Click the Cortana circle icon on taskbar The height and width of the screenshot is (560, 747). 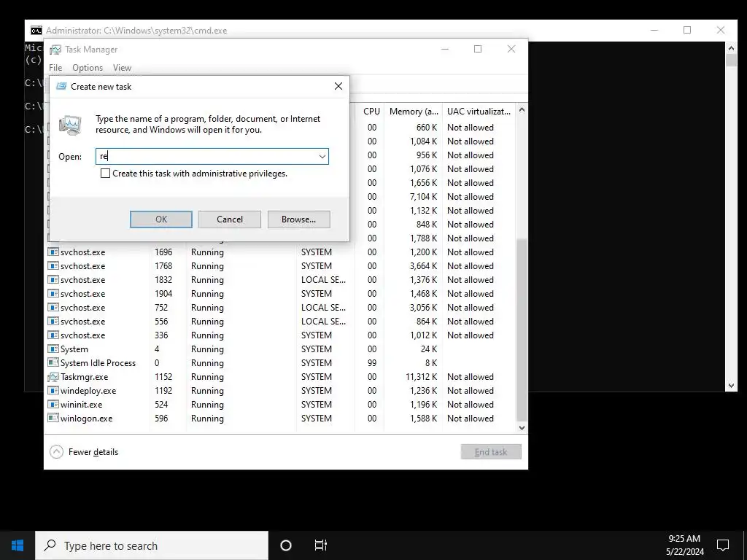(286, 545)
